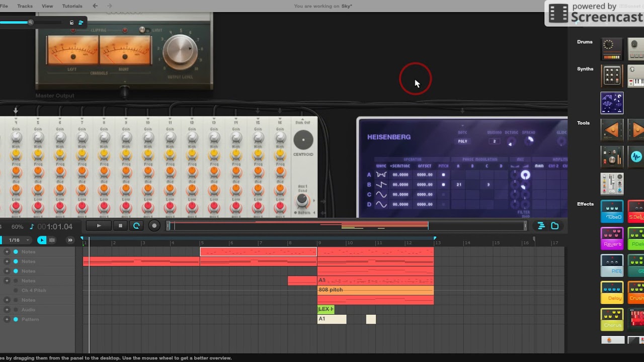Select the Heisenberg synth thumbnail in panel
Screen dimensions: 644x362
tap(612, 103)
